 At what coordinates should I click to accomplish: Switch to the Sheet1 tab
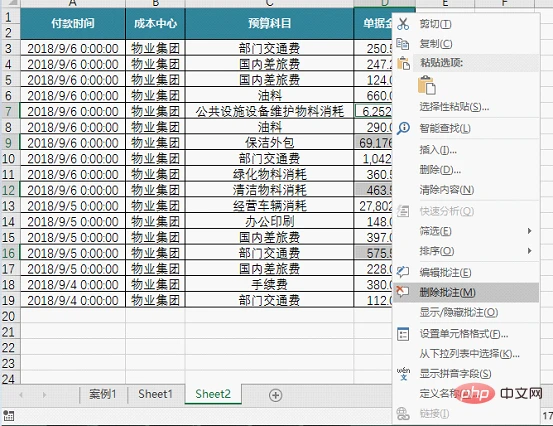[155, 394]
